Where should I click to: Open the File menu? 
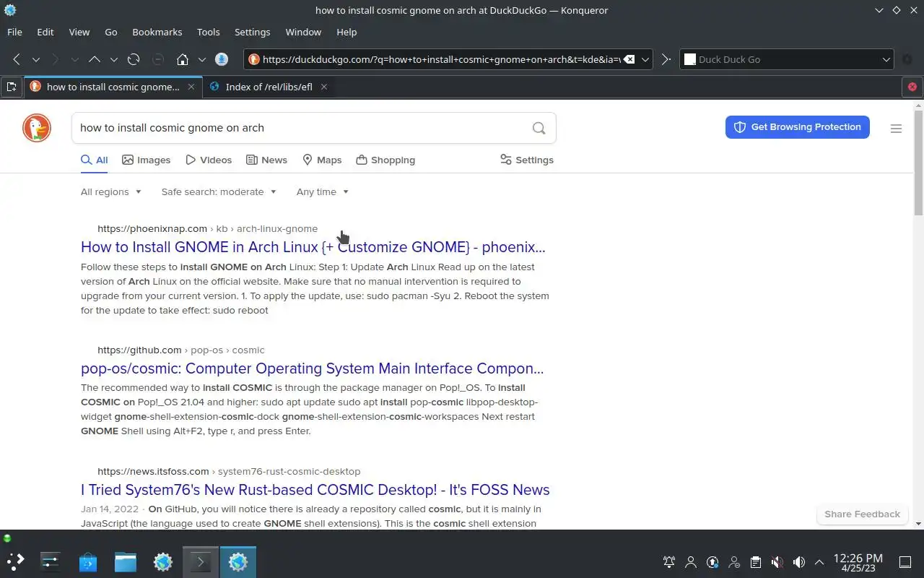click(x=14, y=32)
